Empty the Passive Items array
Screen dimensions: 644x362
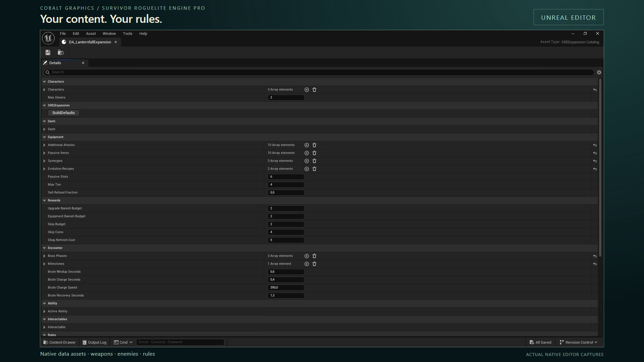pyautogui.click(x=314, y=153)
